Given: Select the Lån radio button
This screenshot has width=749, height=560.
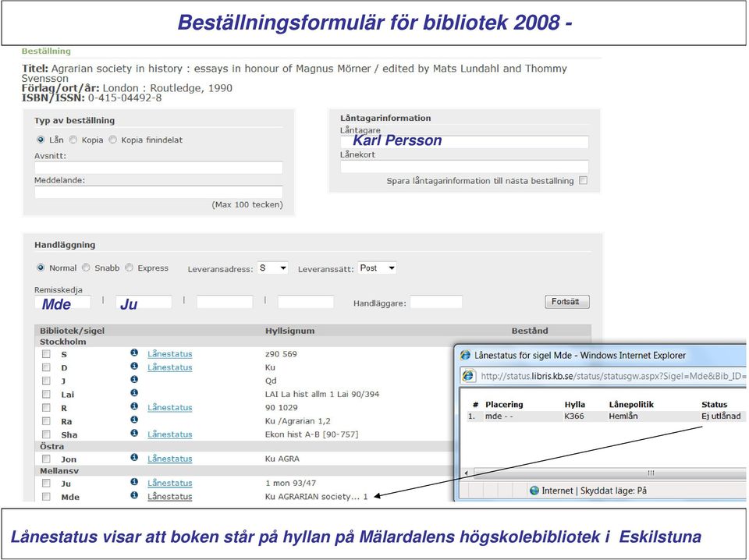Looking at the screenshot, I should pos(41,140).
